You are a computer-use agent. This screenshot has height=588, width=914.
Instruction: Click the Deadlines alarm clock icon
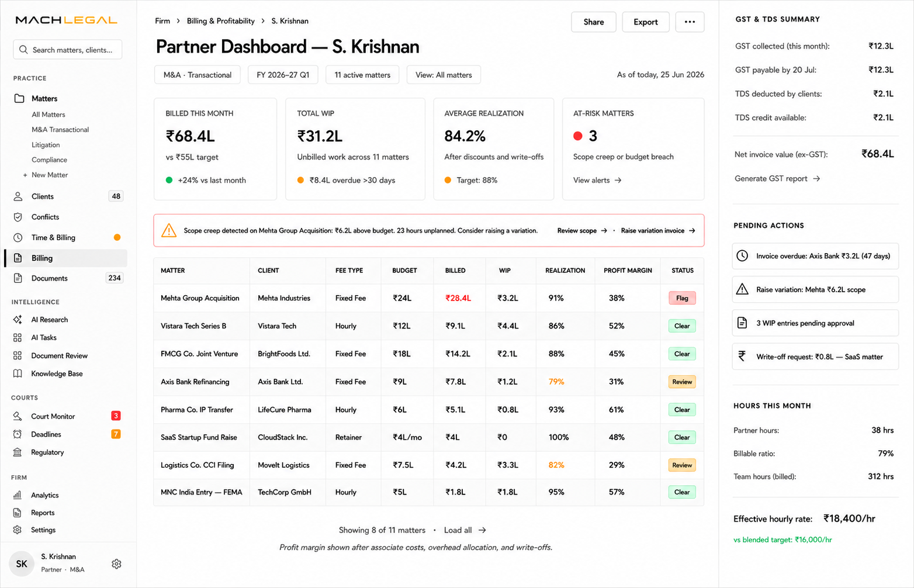(x=18, y=434)
